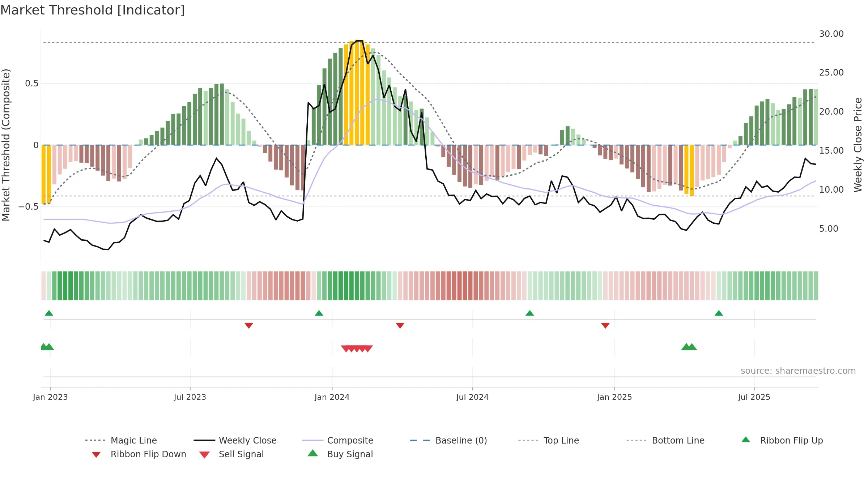Click the 10.00 price axis label

pyautogui.click(x=831, y=190)
